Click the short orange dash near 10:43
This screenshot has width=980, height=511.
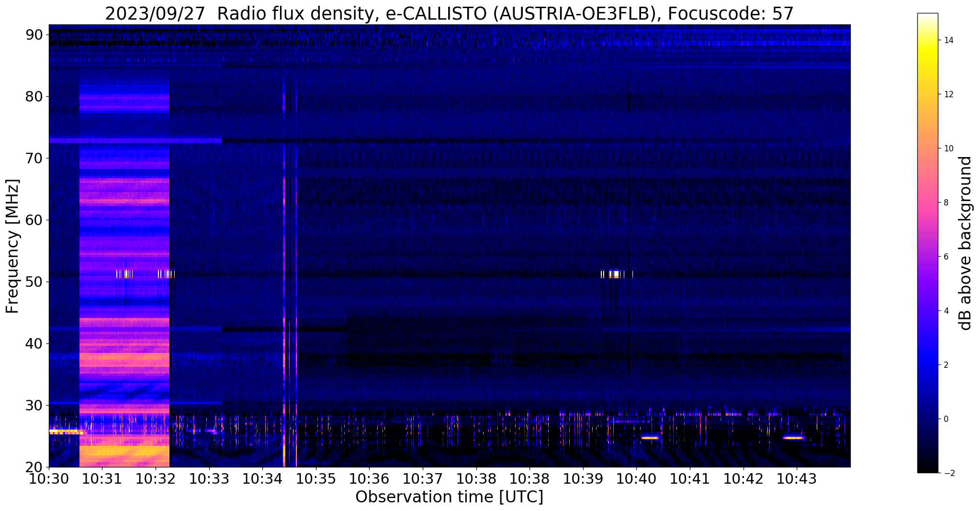click(793, 438)
